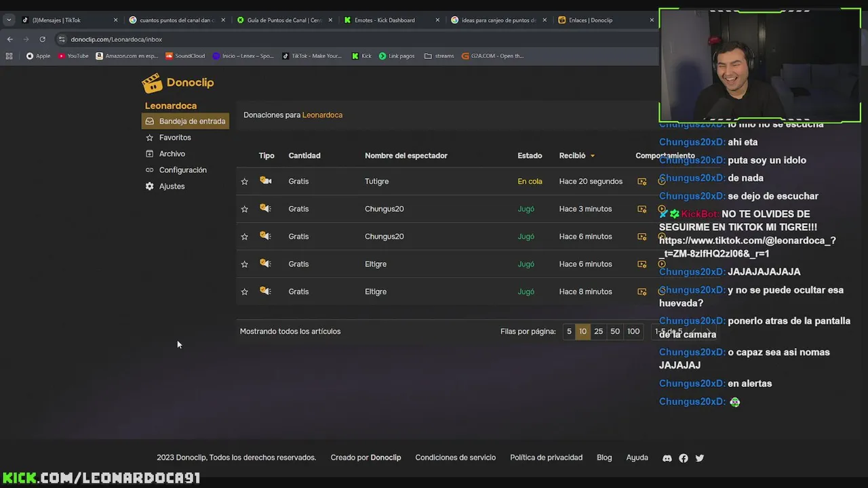Click the audio type icon for Chungus20, 3 minutes ago
The height and width of the screenshot is (488, 868).
point(266,209)
